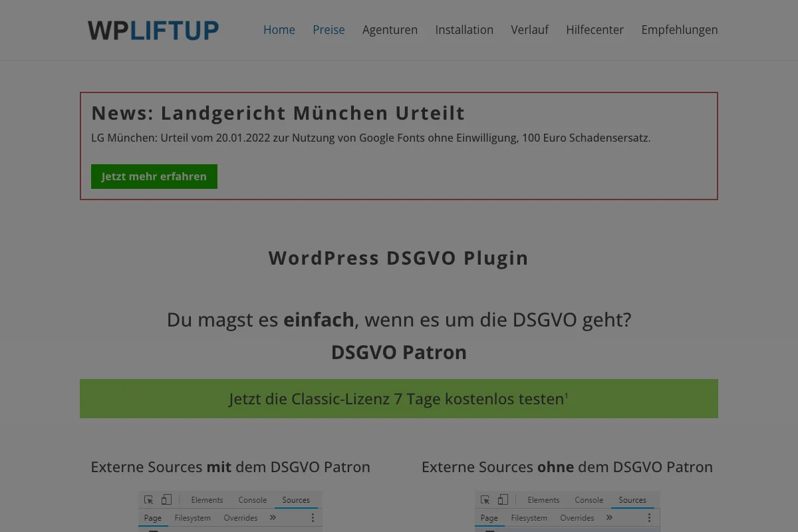This screenshot has height=532, width=798.
Task: Open the Home navigation link
Action: (279, 30)
